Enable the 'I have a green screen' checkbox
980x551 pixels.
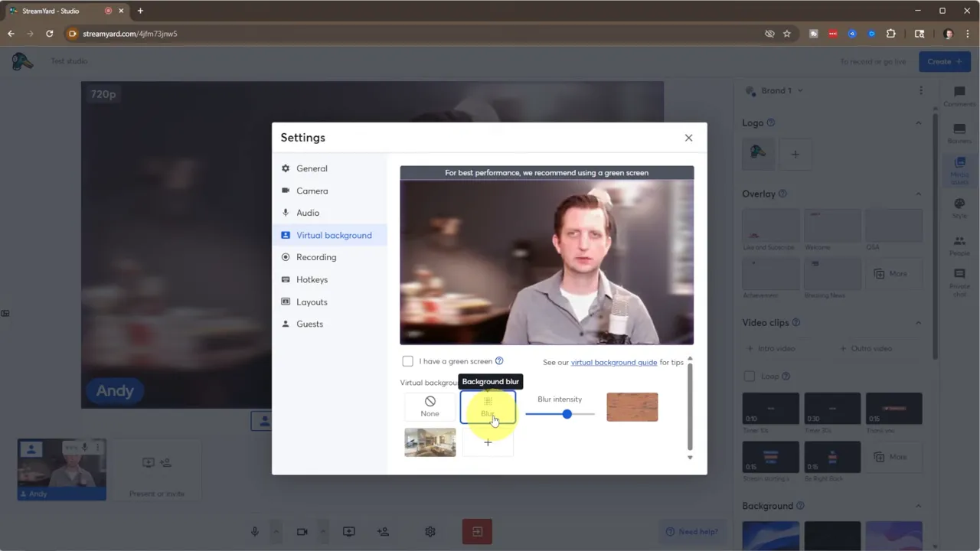(408, 360)
